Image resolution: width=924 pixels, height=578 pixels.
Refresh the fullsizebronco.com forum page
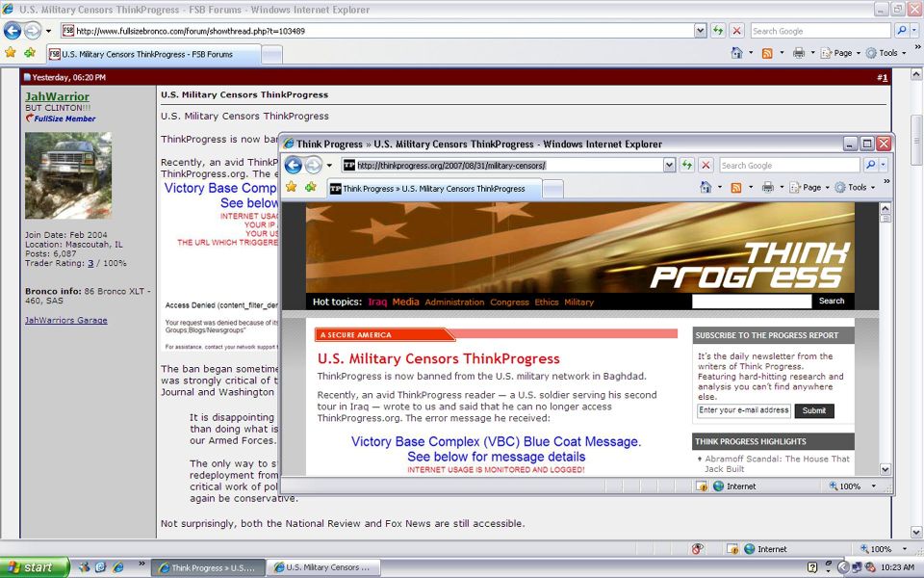(718, 31)
